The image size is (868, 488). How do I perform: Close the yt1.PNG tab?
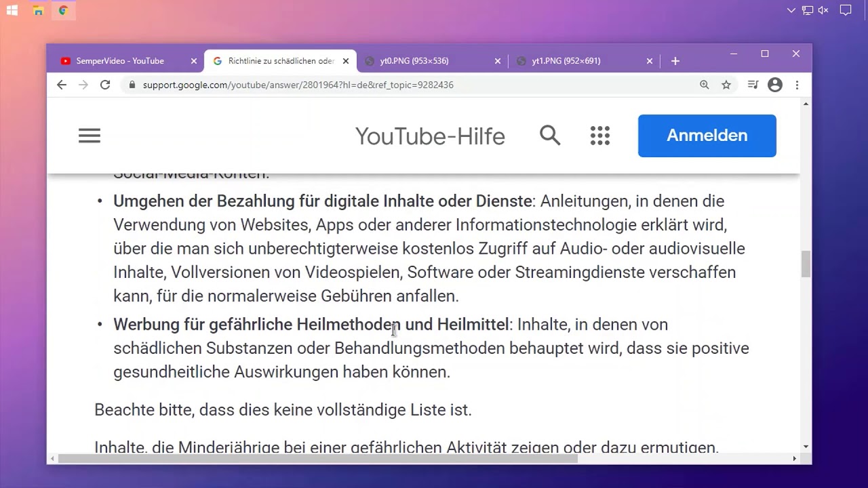650,61
